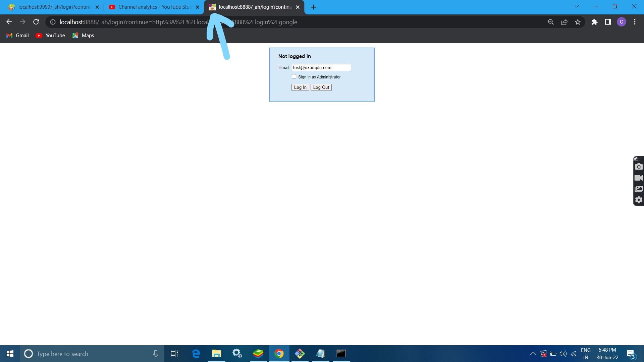Viewport: 644px width, 362px height.
Task: Toggle the browser side panel icon
Action: coord(608,22)
